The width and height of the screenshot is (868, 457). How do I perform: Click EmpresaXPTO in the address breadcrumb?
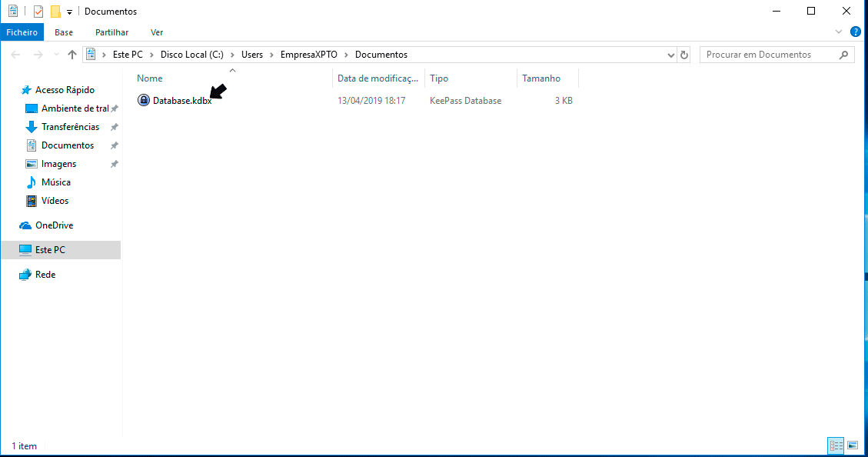pyautogui.click(x=309, y=55)
